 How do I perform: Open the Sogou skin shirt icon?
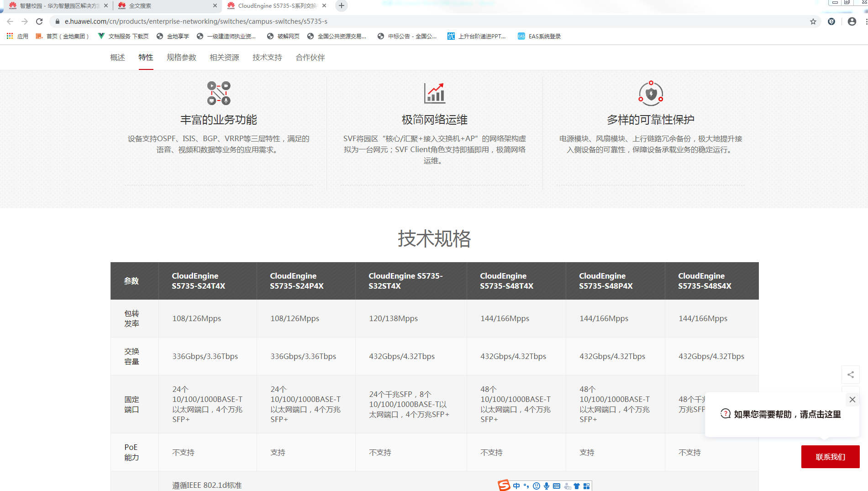coord(577,486)
